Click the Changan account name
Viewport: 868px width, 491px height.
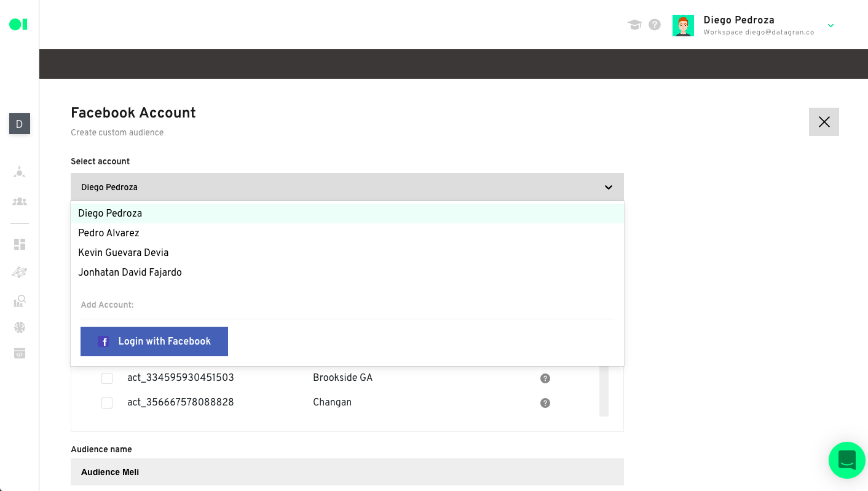point(332,402)
